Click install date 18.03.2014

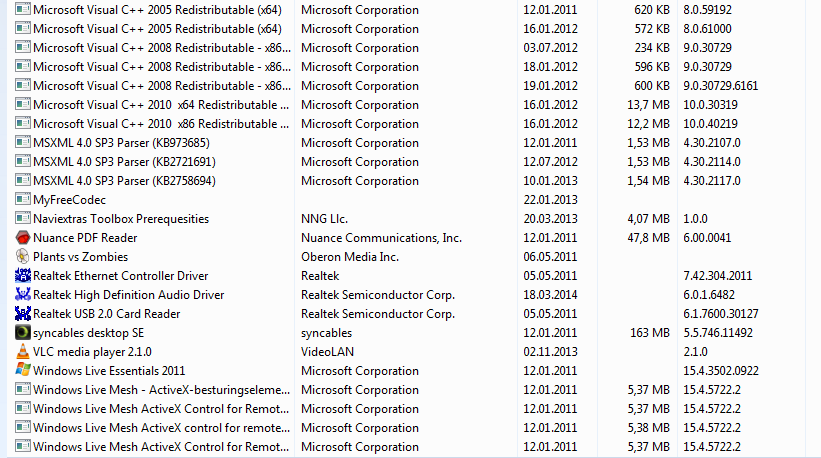click(550, 295)
